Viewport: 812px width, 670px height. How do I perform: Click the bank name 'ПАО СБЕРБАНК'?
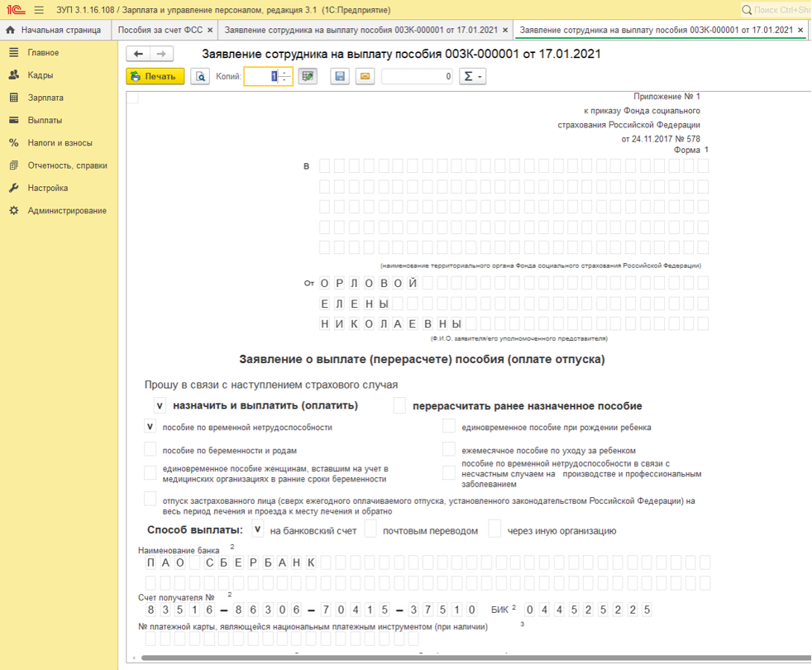[x=231, y=562]
